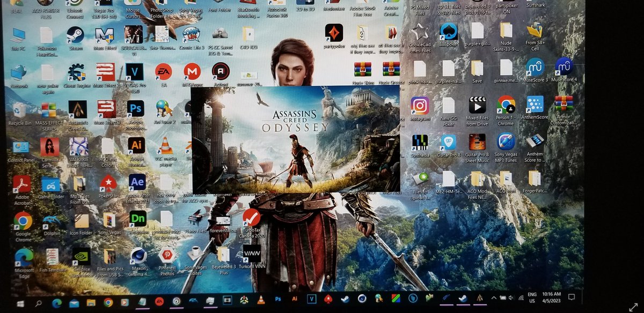Open the Game Folder desktop icon

51,188
